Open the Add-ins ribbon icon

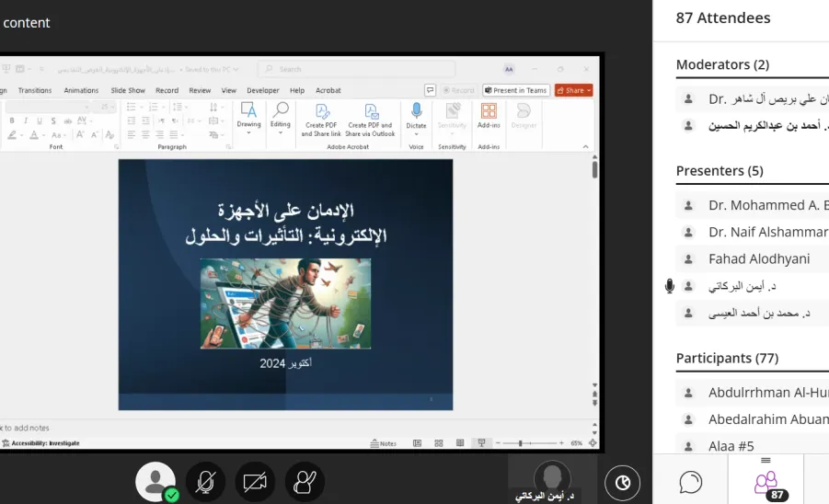[x=489, y=111]
